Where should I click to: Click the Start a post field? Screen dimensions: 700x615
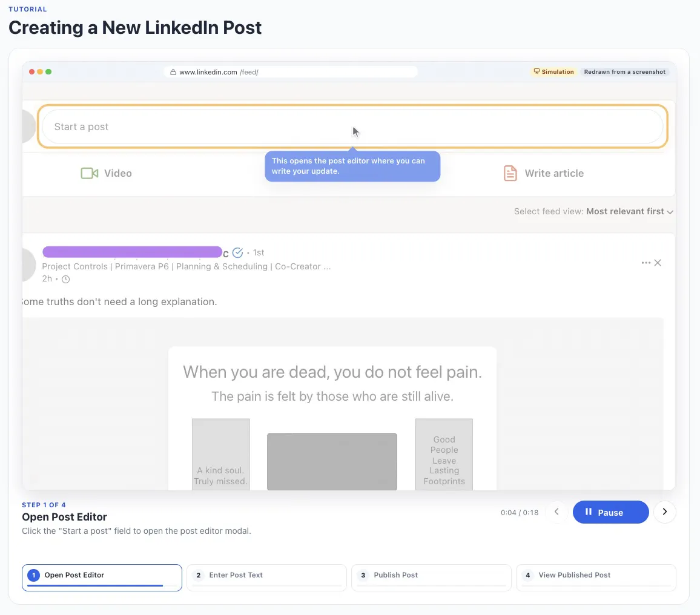point(352,127)
